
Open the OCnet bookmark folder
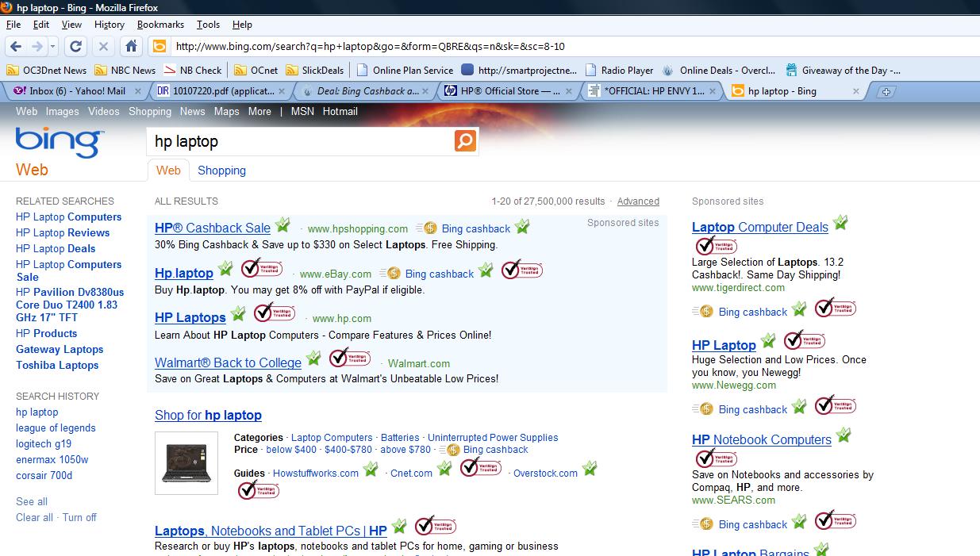[256, 70]
